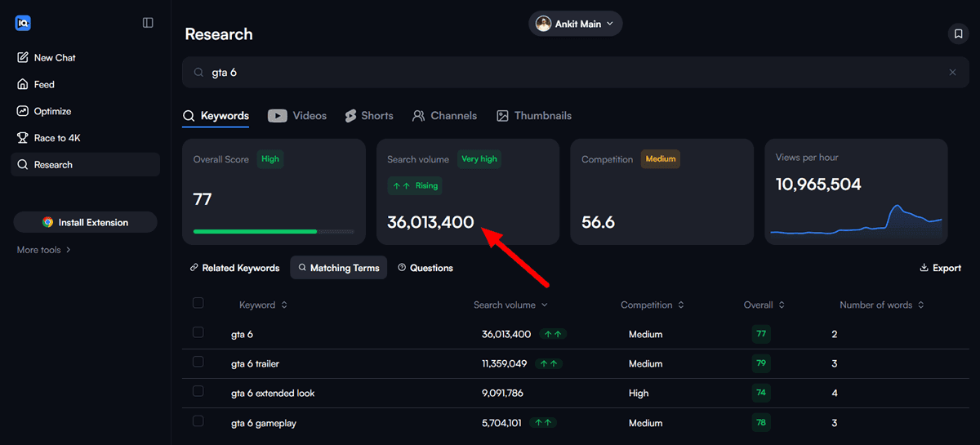The width and height of the screenshot is (980, 445).
Task: Click the 11,359,049 search volume value
Action: click(x=504, y=364)
